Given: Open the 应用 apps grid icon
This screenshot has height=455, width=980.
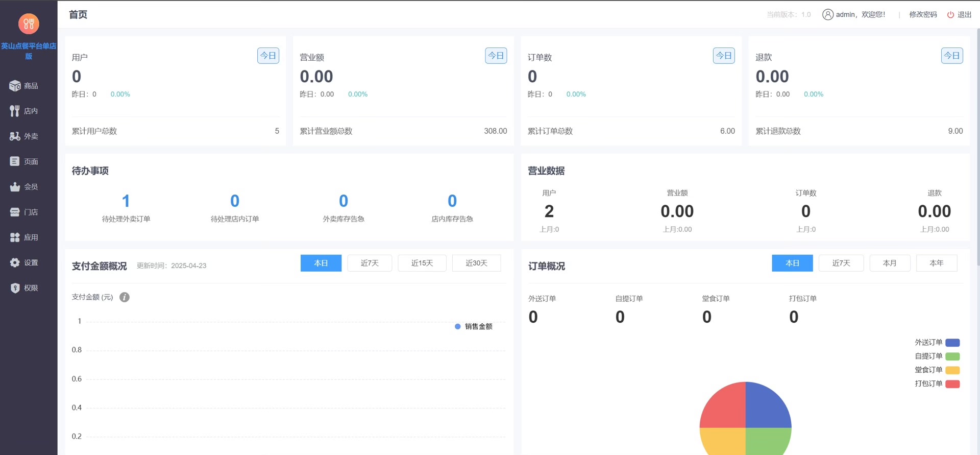Looking at the screenshot, I should click(15, 237).
